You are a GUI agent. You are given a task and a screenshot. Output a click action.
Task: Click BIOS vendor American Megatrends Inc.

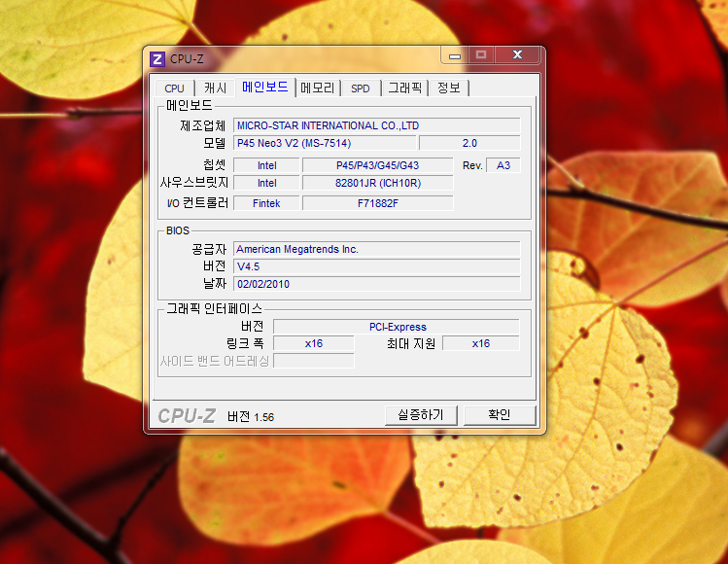tap(376, 249)
